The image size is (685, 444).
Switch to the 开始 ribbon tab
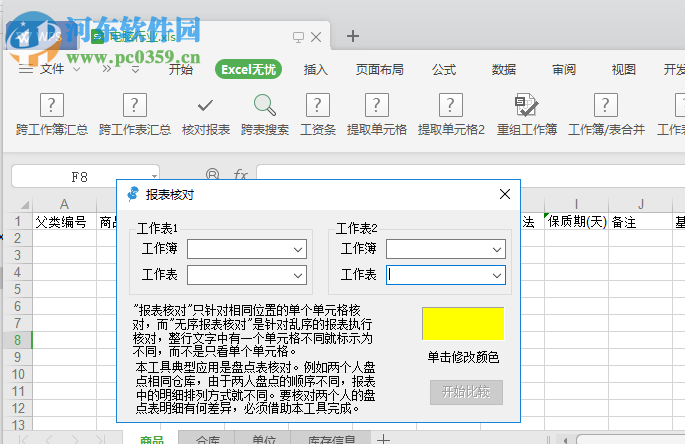click(x=181, y=69)
